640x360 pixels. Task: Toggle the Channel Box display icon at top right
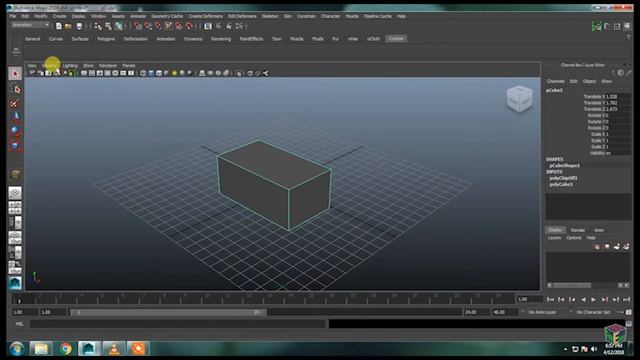coord(627,27)
